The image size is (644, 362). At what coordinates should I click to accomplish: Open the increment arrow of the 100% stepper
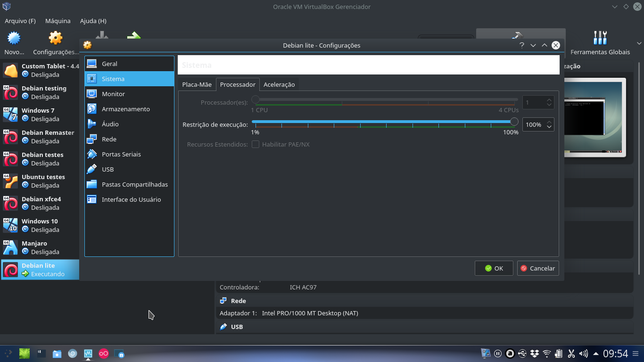pos(548,122)
